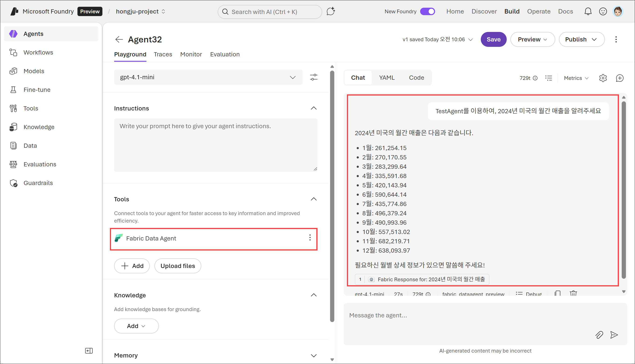The height and width of the screenshot is (364, 635).
Task: Start a new chat with the plus icon
Action: 620,78
